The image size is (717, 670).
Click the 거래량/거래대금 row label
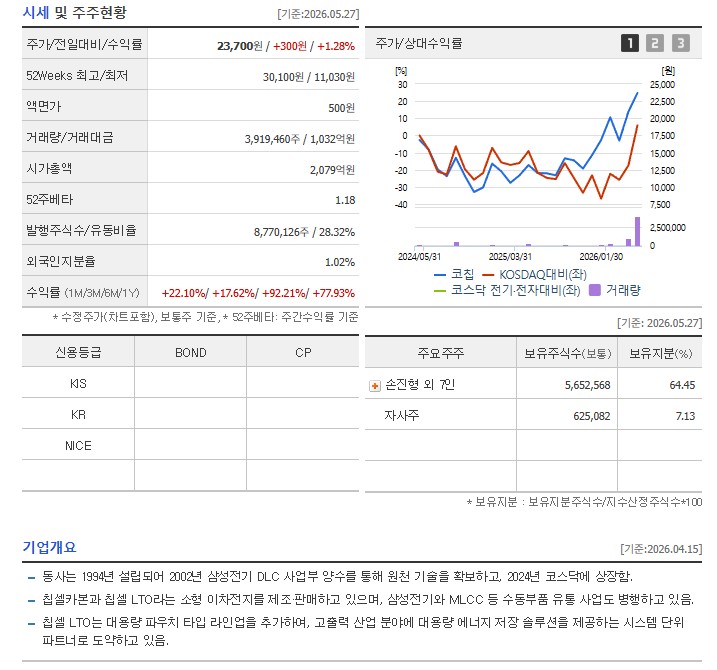(x=70, y=137)
